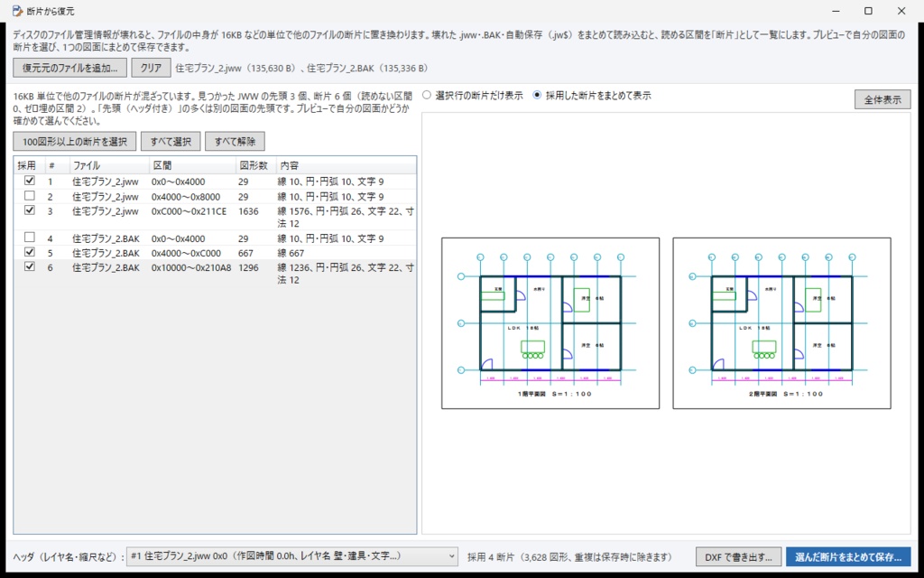Click the app icon in title bar
The height and width of the screenshot is (578, 924).
tap(17, 11)
